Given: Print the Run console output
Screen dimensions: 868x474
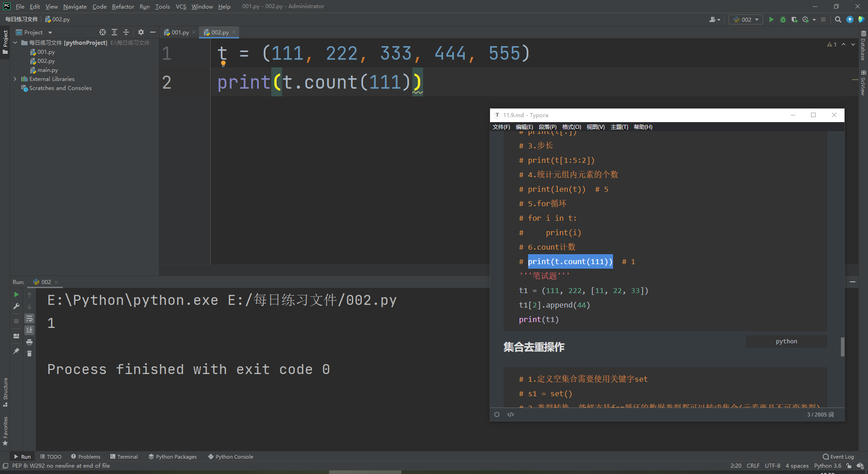Looking at the screenshot, I should click(29, 342).
